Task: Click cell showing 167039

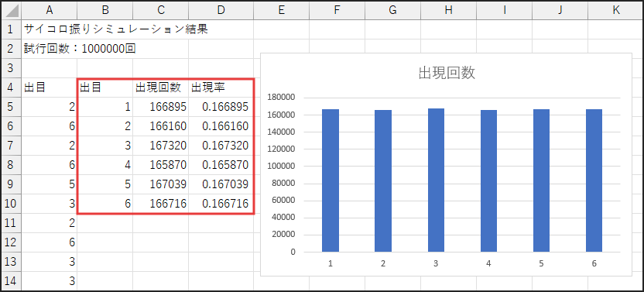Action: 160,184
